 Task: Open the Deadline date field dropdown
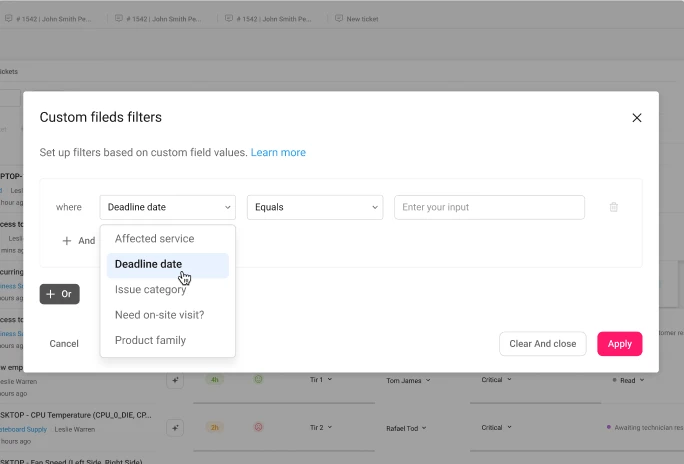pos(168,207)
